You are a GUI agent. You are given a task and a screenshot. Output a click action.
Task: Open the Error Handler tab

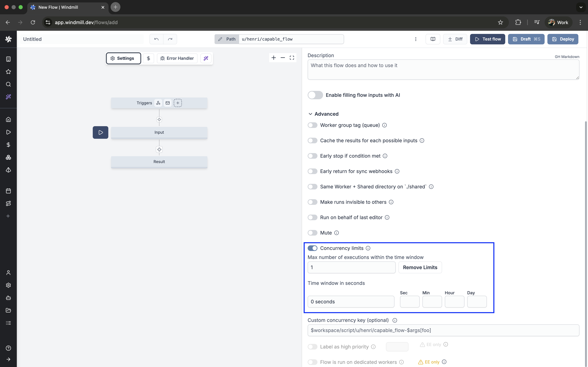177,58
